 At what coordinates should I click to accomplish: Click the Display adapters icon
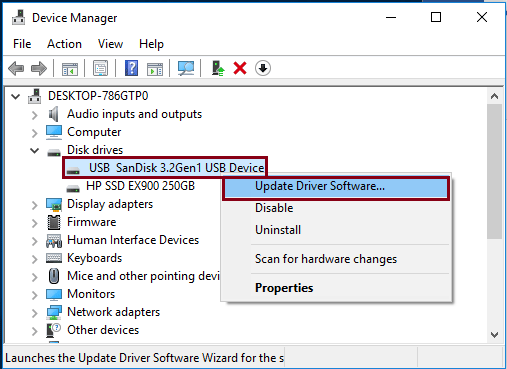click(54, 204)
